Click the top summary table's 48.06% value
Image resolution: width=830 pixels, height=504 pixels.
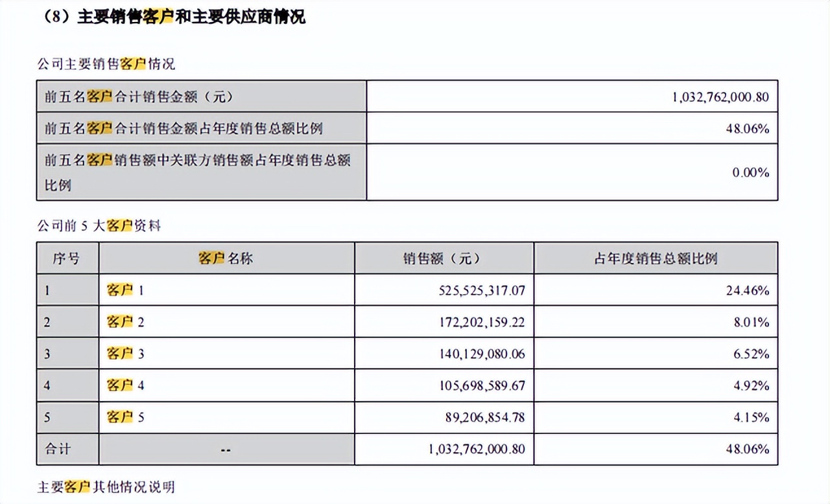pyautogui.click(x=748, y=129)
